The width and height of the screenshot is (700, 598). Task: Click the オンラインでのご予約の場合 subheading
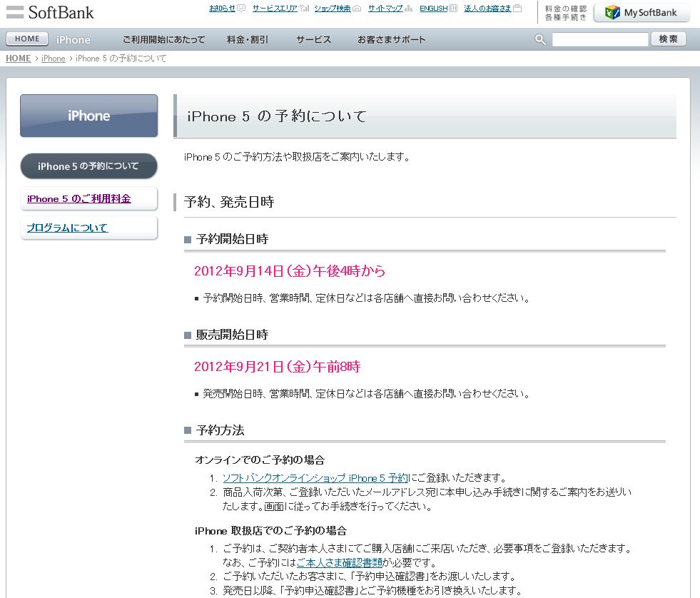(x=260, y=460)
